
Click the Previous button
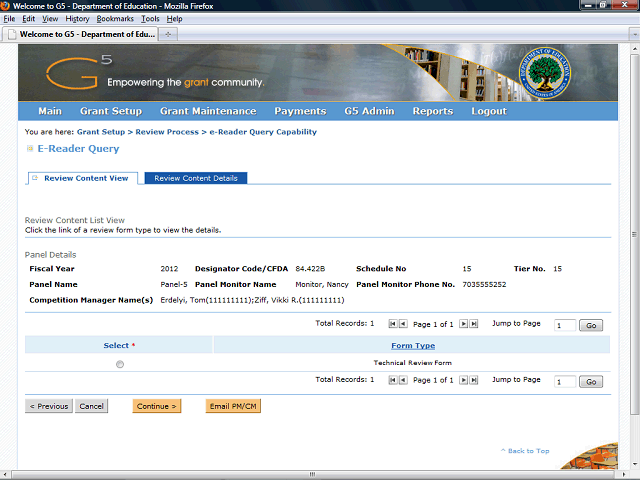pyautogui.click(x=49, y=406)
